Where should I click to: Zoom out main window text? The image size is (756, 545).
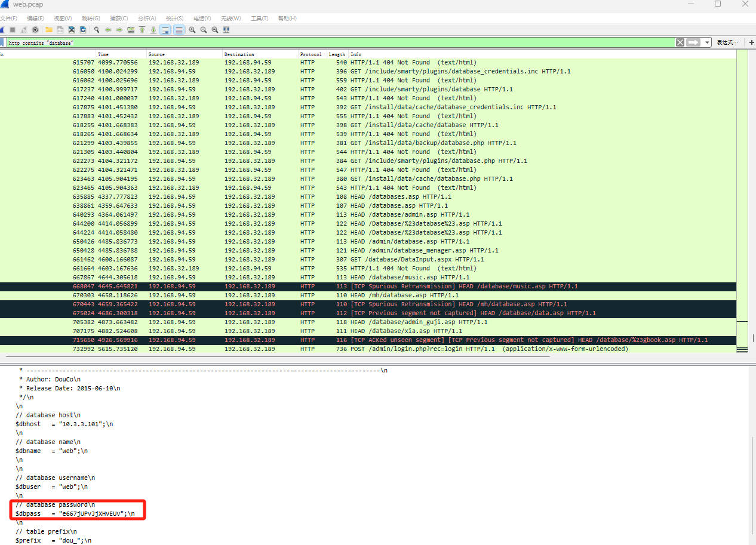(204, 30)
